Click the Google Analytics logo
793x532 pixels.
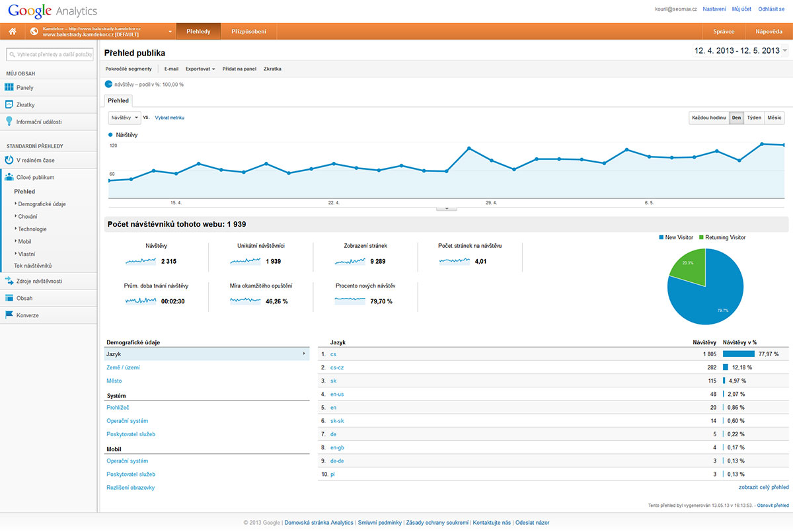52,11
